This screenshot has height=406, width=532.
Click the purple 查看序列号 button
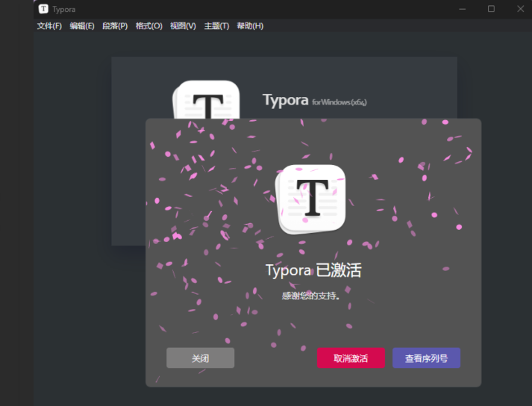point(426,357)
